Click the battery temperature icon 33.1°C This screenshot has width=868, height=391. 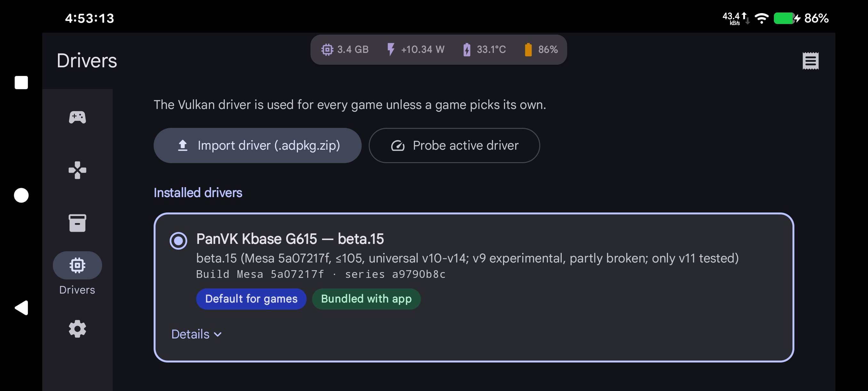click(467, 50)
